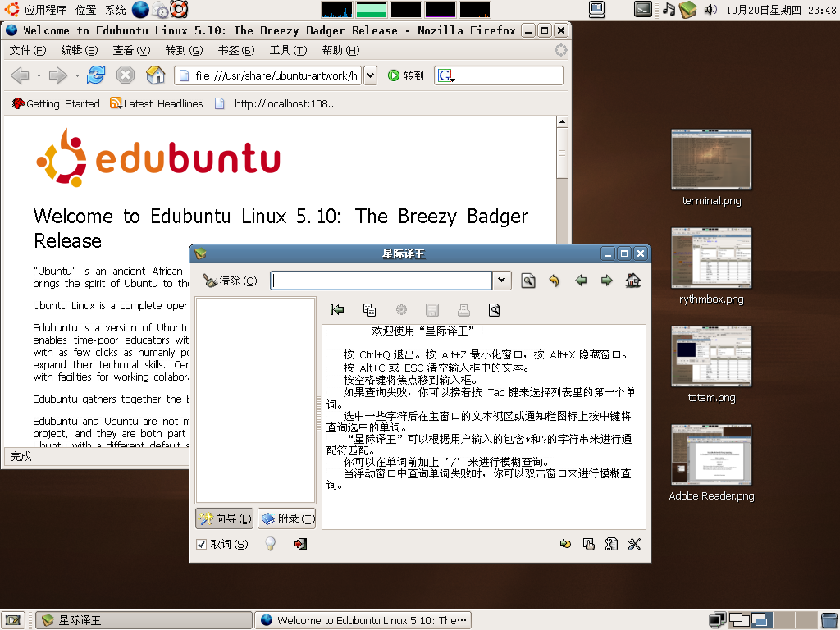Click the Firefox 转到 go button
The image size is (840, 630).
[x=406, y=75]
